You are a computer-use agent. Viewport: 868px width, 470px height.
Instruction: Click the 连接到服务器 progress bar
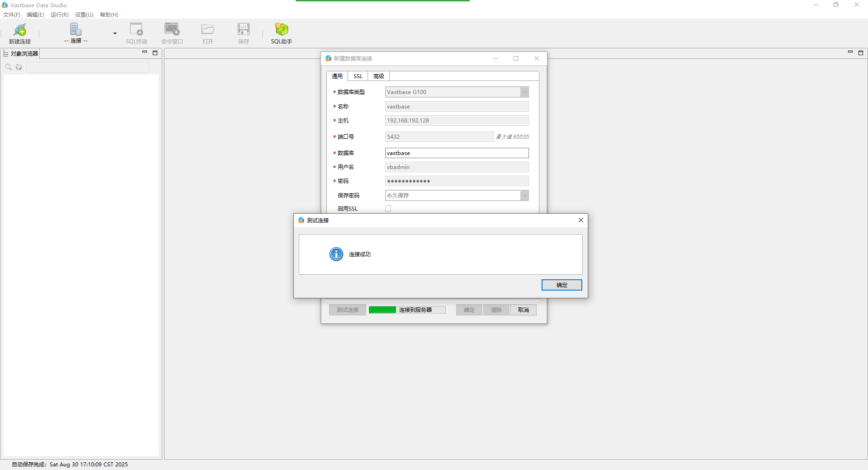point(407,310)
